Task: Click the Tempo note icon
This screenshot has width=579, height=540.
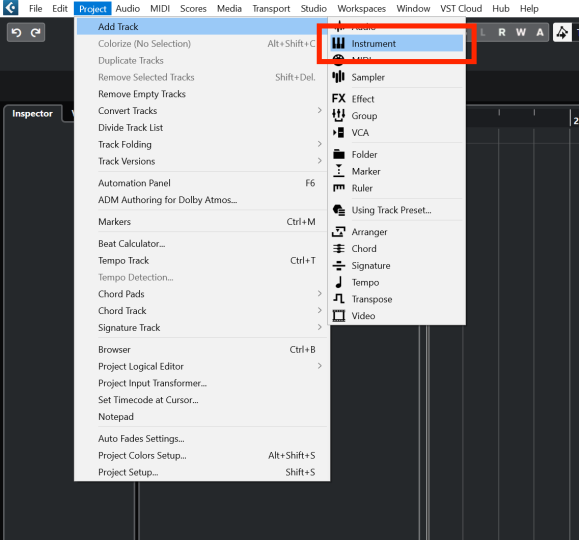Action: (338, 282)
